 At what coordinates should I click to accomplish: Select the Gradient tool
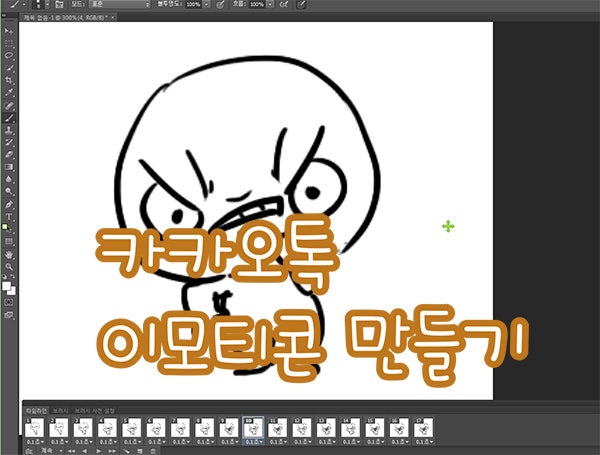pos(8,167)
